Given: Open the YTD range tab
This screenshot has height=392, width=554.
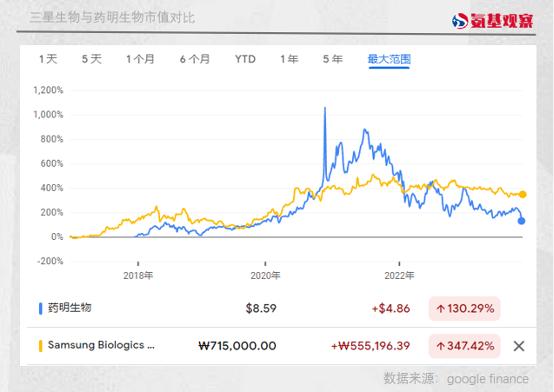Looking at the screenshot, I should pyautogui.click(x=245, y=59).
